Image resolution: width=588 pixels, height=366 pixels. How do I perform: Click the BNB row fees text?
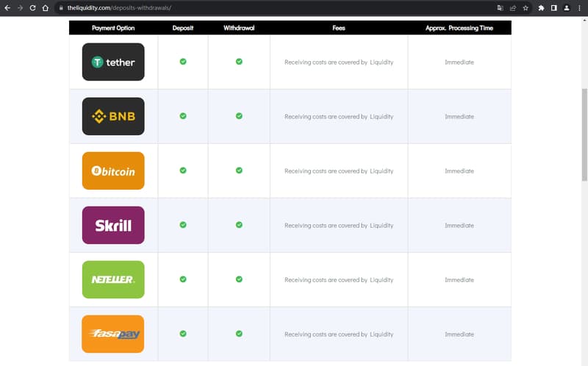point(339,117)
